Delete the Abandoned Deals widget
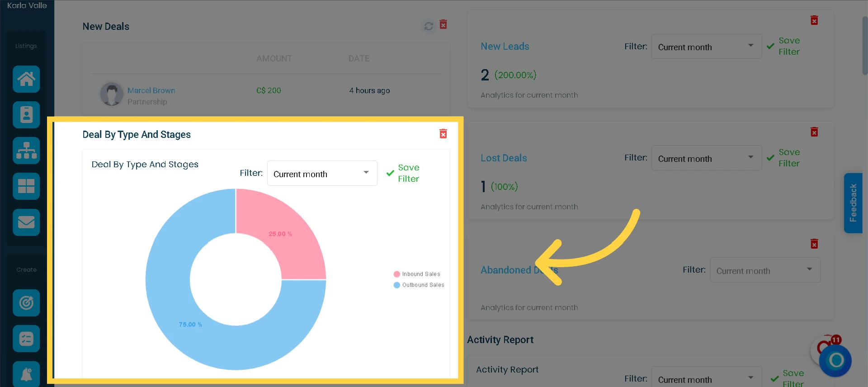Viewport: 868px width, 387px height. click(x=814, y=244)
